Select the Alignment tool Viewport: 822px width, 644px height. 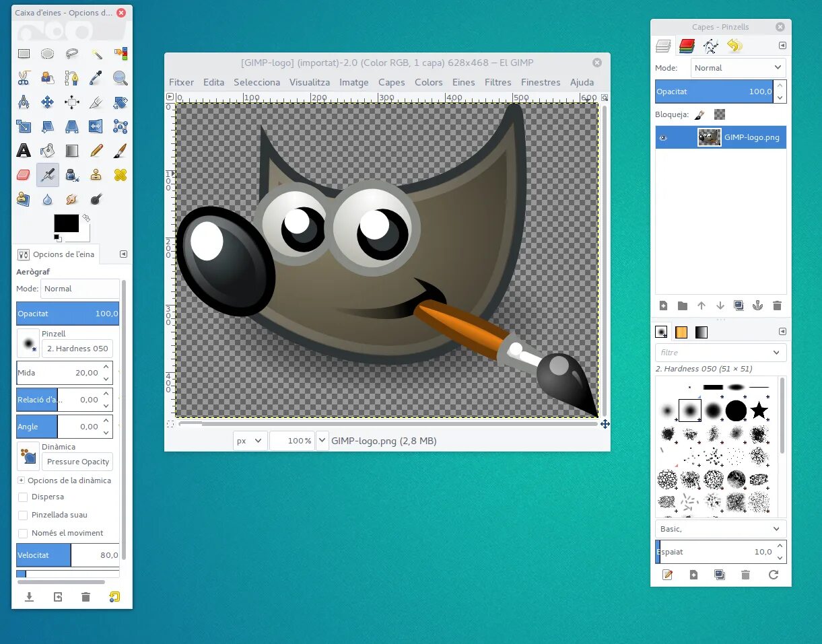coord(72,102)
